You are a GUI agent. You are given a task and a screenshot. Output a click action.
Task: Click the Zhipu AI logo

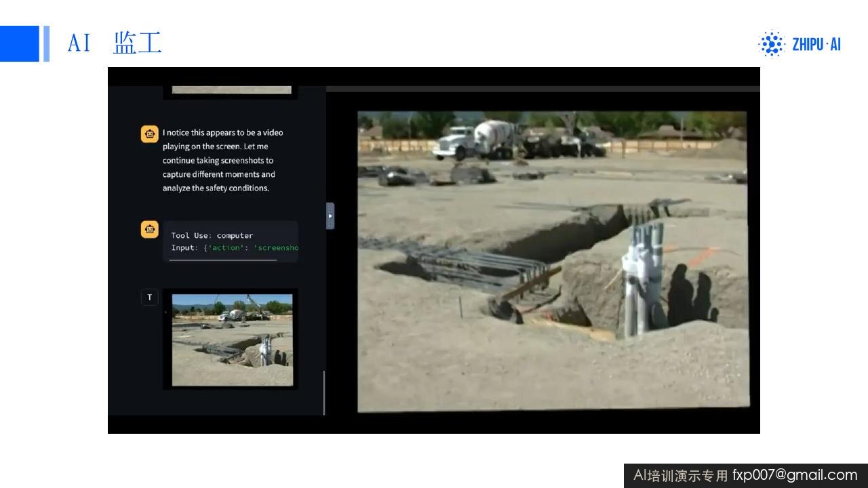[x=799, y=44]
